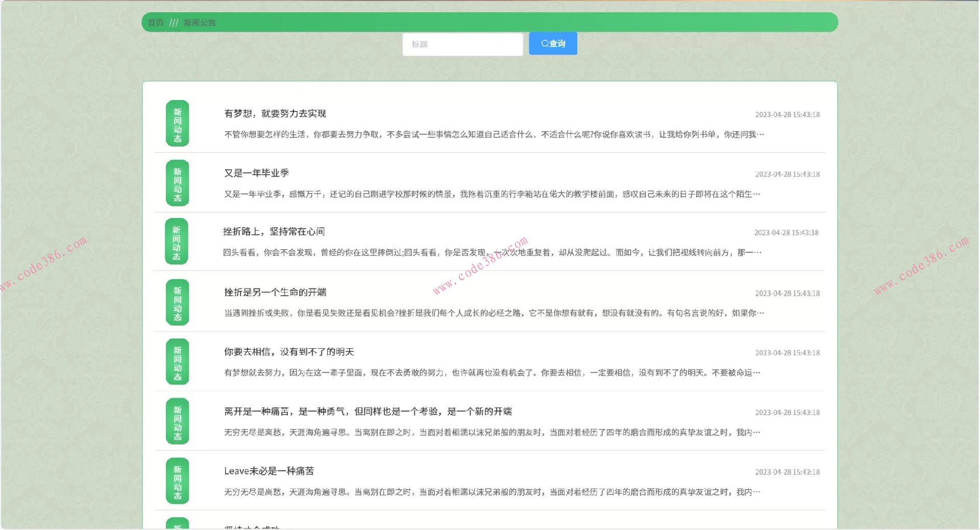Click the 新闻动态 badge beside 挫折是另一个生命的开端

(x=178, y=302)
